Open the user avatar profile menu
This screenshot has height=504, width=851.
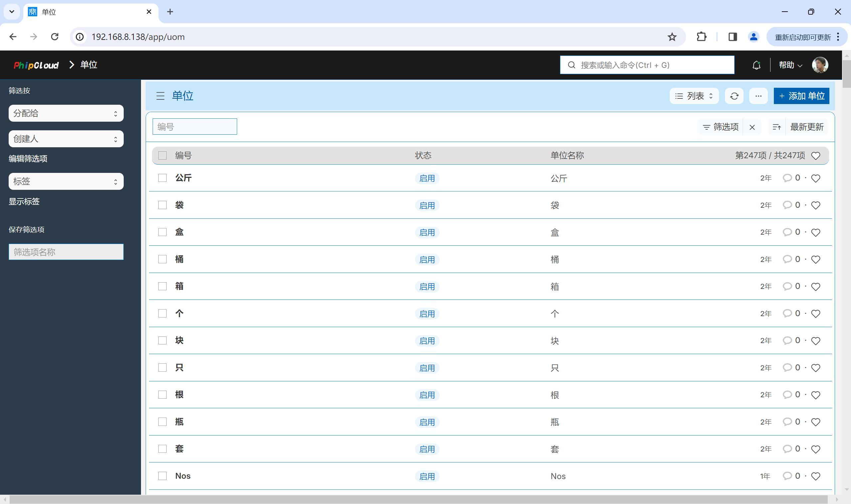click(820, 65)
